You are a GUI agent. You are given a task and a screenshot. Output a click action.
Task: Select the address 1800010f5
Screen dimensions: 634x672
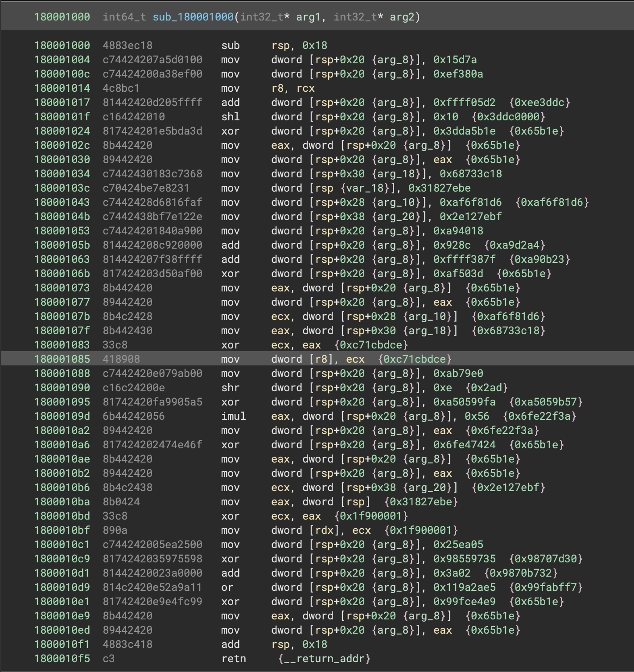(x=62, y=658)
